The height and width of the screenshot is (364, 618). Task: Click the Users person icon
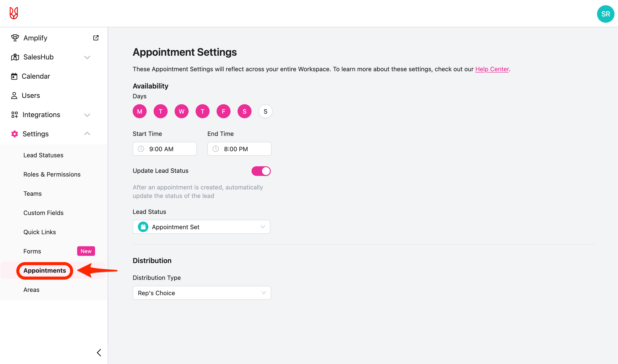point(14,95)
